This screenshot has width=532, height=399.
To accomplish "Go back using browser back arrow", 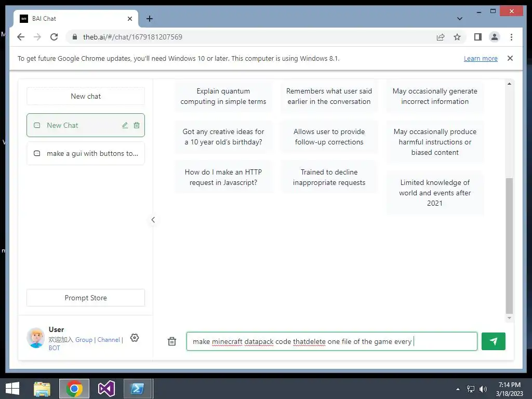I will [21, 37].
